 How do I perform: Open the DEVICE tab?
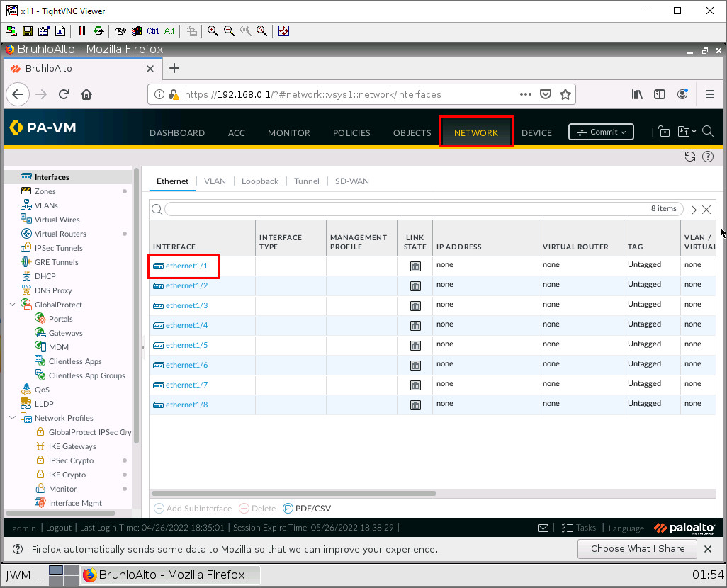(536, 132)
